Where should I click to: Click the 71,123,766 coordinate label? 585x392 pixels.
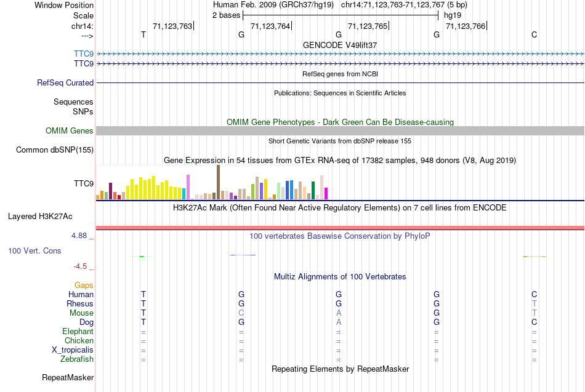[466, 26]
